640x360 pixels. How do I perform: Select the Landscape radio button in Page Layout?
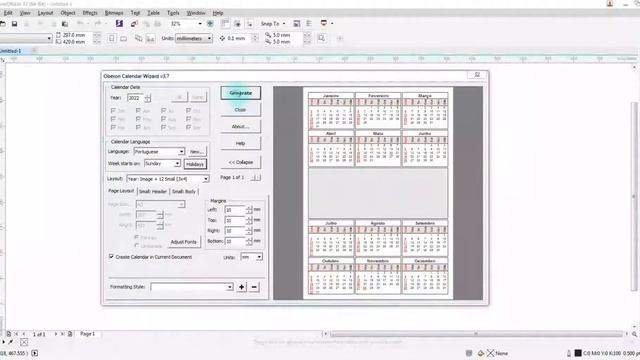coord(137,246)
